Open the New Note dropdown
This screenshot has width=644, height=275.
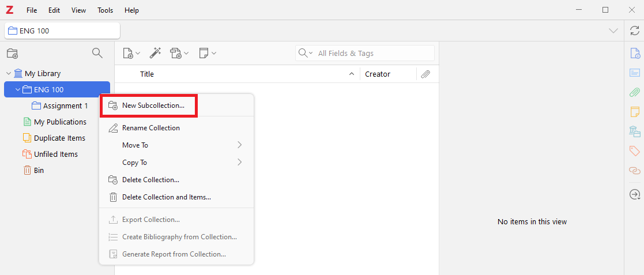pos(208,53)
